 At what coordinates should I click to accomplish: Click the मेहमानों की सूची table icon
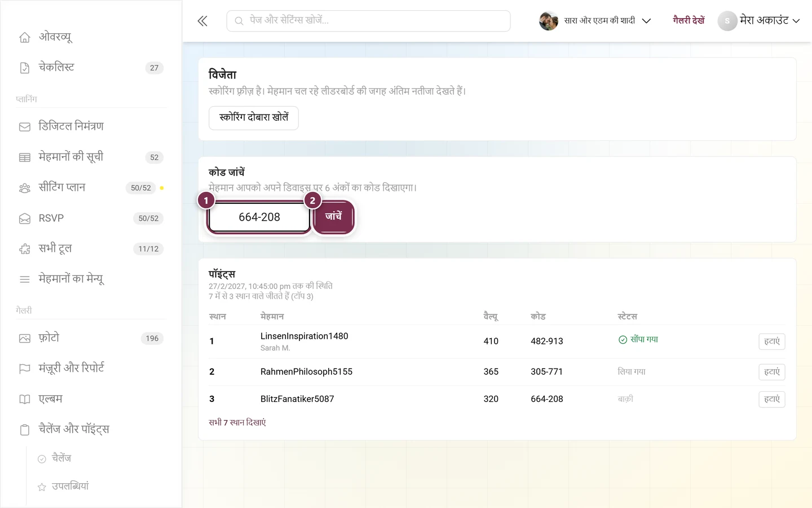tap(25, 157)
